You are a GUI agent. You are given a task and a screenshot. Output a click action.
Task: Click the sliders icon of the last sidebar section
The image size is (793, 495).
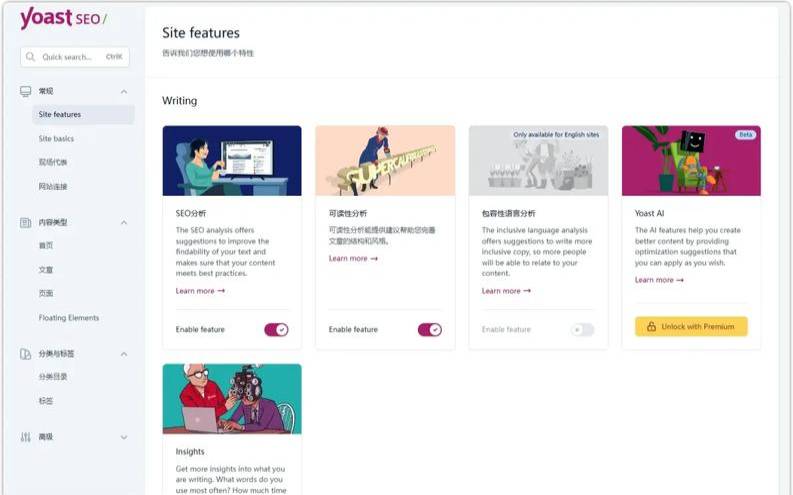(x=25, y=437)
